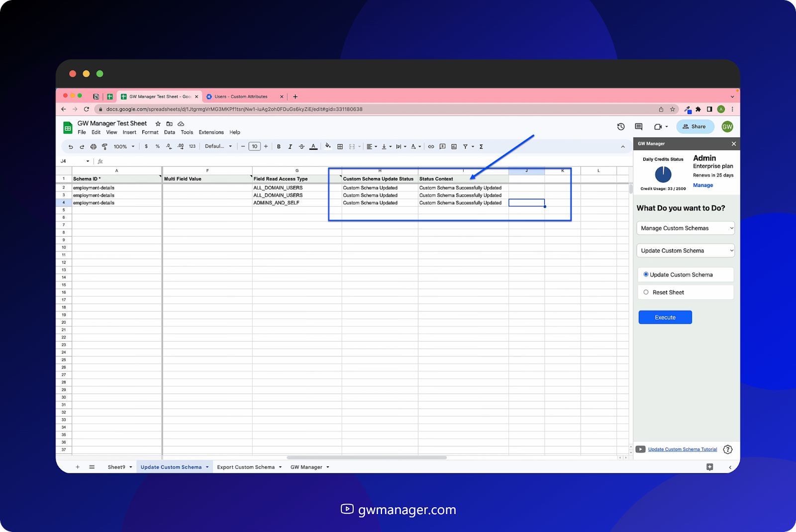Click the Create a filter icon

465,146
